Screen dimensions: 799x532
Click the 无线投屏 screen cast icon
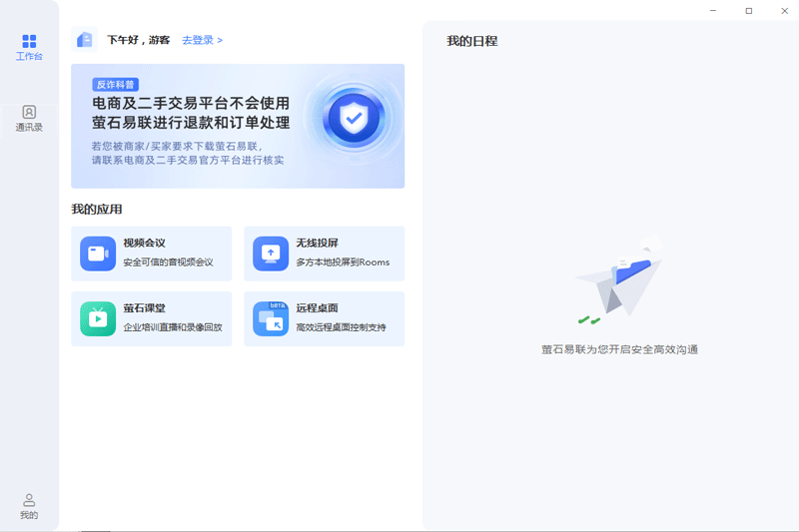271,253
